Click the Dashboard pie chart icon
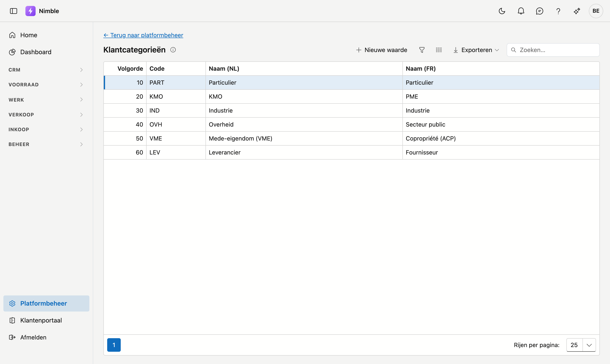This screenshot has width=610, height=364. coord(12,52)
